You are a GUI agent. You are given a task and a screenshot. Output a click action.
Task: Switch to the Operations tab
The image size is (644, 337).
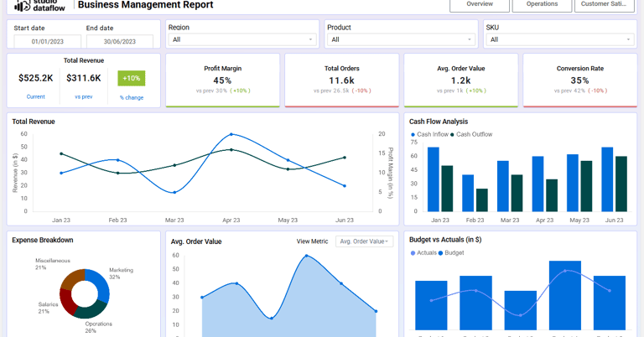(x=543, y=5)
